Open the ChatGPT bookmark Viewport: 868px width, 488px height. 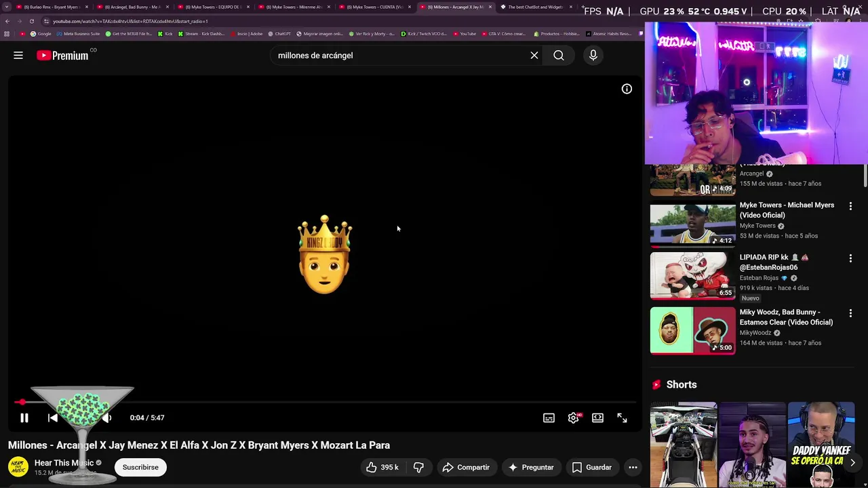click(279, 34)
